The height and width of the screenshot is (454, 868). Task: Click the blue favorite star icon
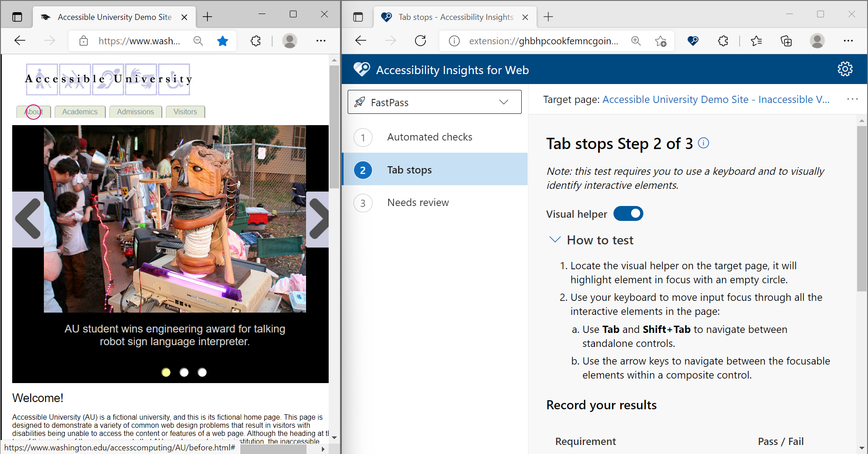tap(222, 41)
